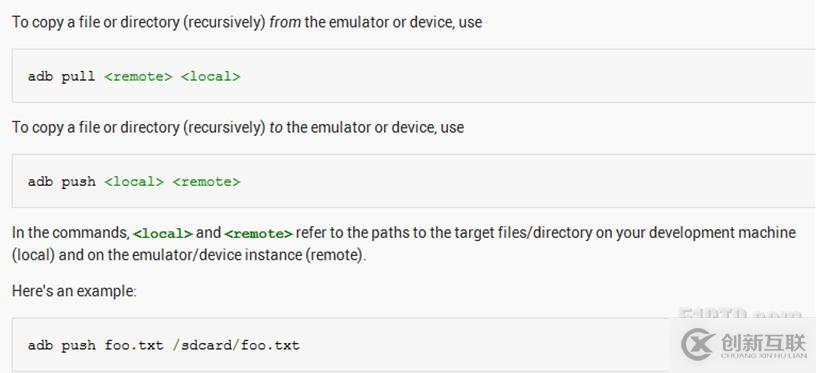Click <local> in the adb pull line
Image resolution: width=816 pixels, height=373 pixels.
pos(211,76)
